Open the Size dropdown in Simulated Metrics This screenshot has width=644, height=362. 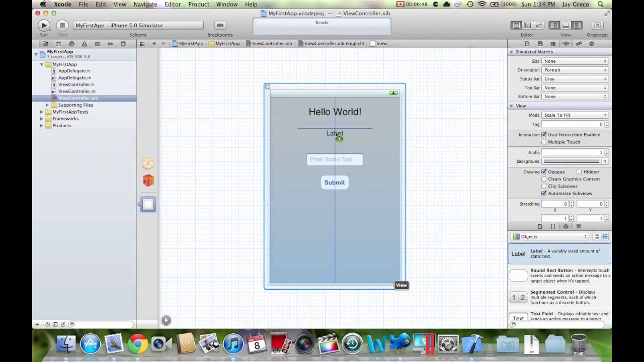575,61
